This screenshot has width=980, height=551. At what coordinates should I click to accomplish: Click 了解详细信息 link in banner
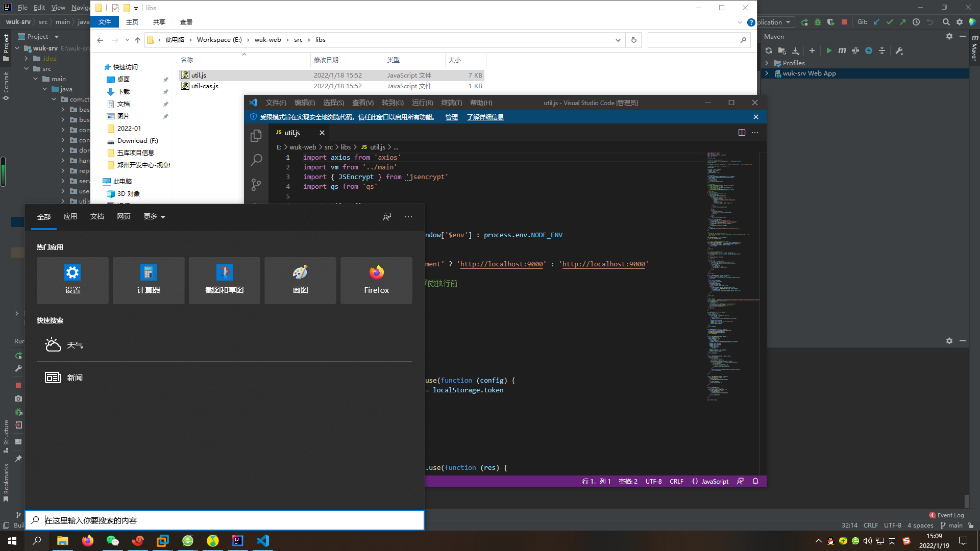[485, 117]
